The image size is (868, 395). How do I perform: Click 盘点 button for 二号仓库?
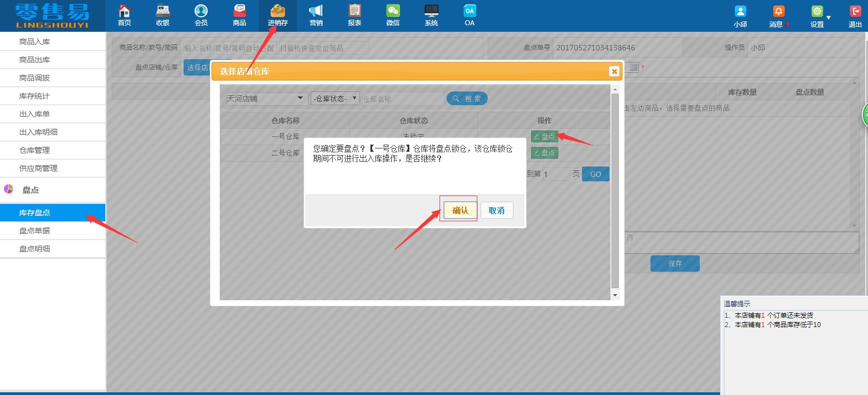click(x=544, y=153)
